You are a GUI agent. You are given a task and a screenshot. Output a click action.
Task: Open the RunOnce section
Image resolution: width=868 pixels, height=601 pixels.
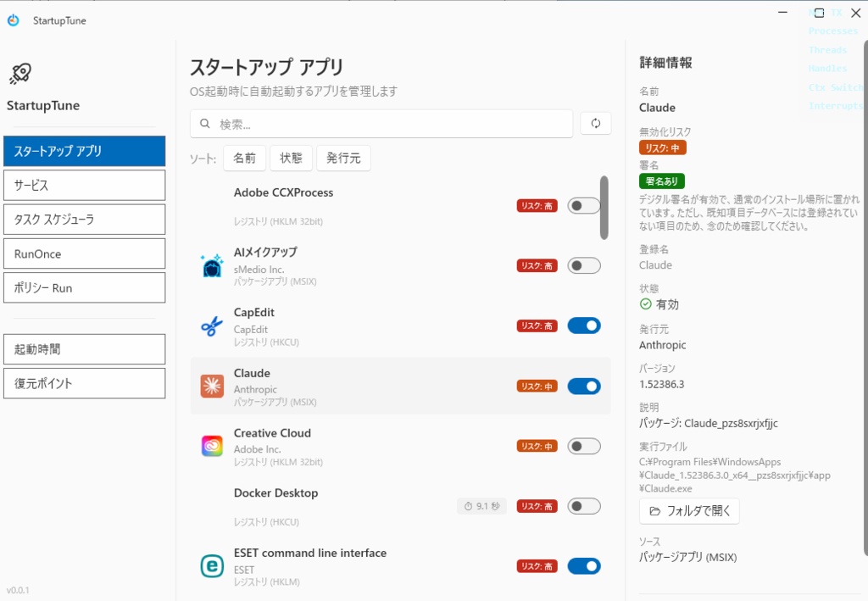click(84, 254)
